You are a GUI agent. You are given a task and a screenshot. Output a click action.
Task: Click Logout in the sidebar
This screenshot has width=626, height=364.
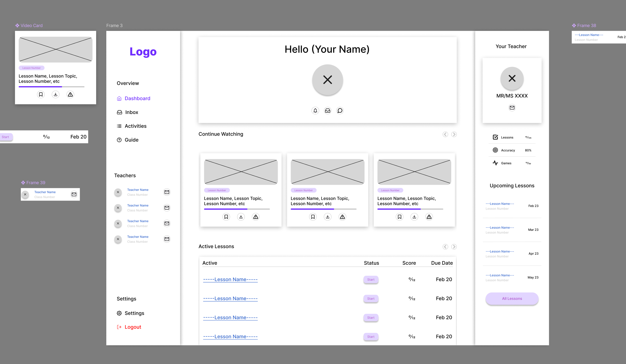tap(133, 327)
